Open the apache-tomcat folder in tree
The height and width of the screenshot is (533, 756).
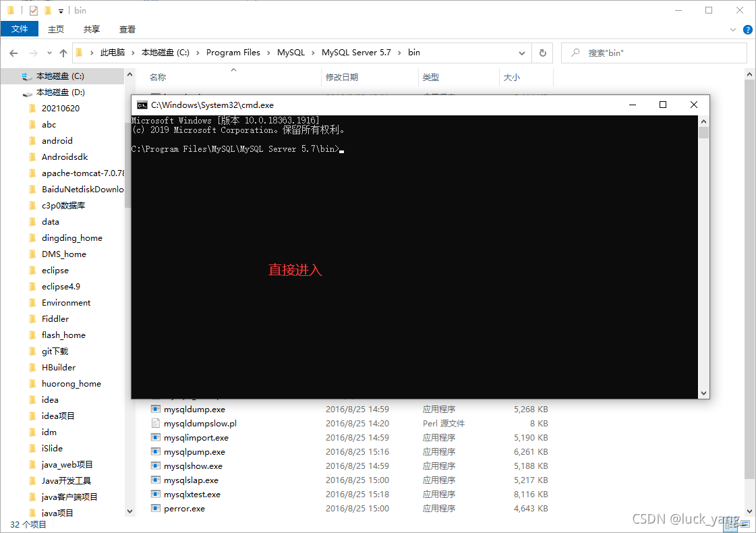pos(82,173)
